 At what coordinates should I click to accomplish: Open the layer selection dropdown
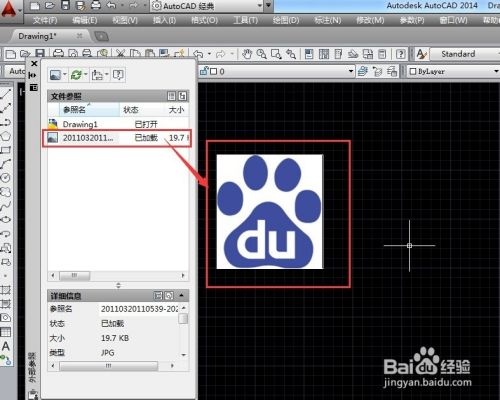pos(351,71)
